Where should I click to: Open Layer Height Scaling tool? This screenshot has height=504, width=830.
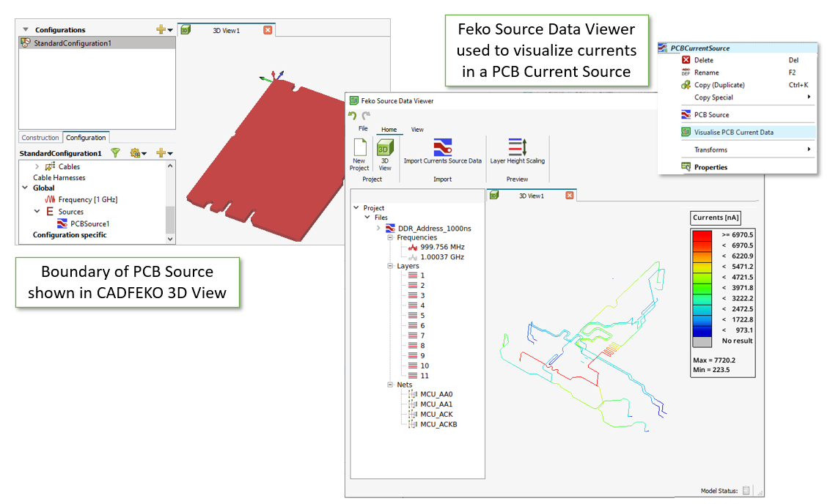click(x=517, y=147)
